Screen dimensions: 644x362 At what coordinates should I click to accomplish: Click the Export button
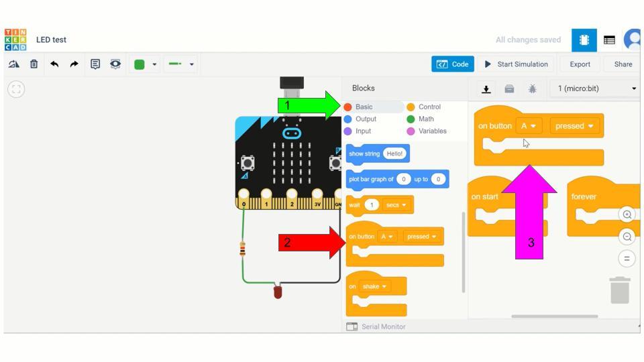pos(580,64)
